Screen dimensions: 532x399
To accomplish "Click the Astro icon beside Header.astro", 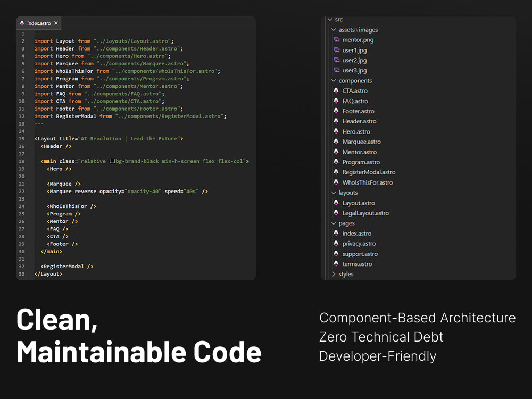I will click(336, 121).
